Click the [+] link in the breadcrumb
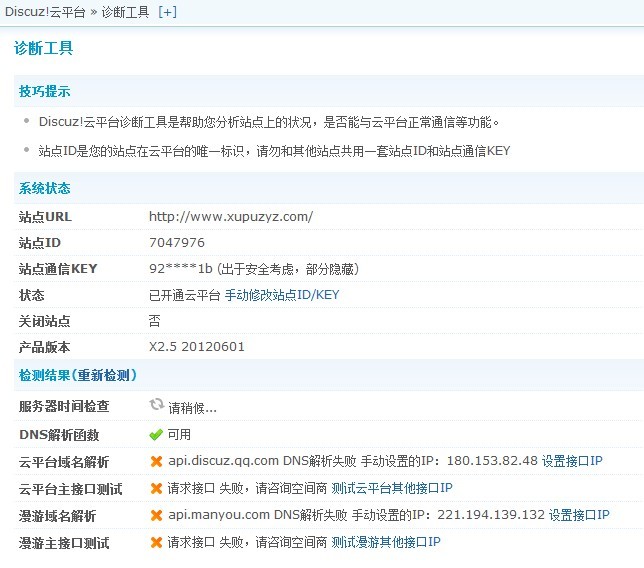The height and width of the screenshot is (568, 644). 168,10
